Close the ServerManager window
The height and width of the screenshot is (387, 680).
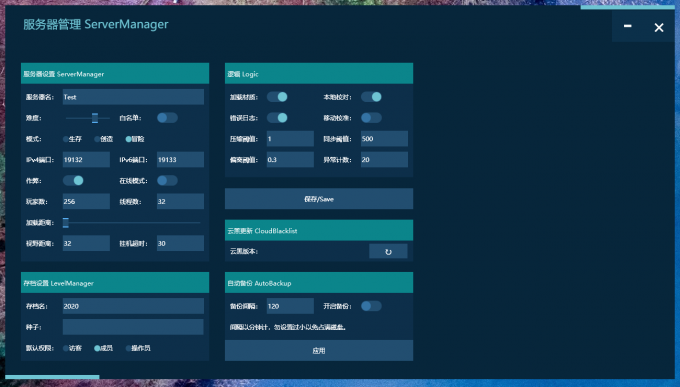(x=659, y=27)
